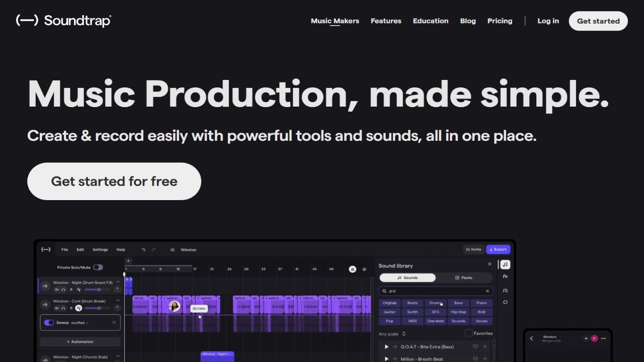Click the Get started for free button
The image size is (644, 362).
tap(114, 181)
